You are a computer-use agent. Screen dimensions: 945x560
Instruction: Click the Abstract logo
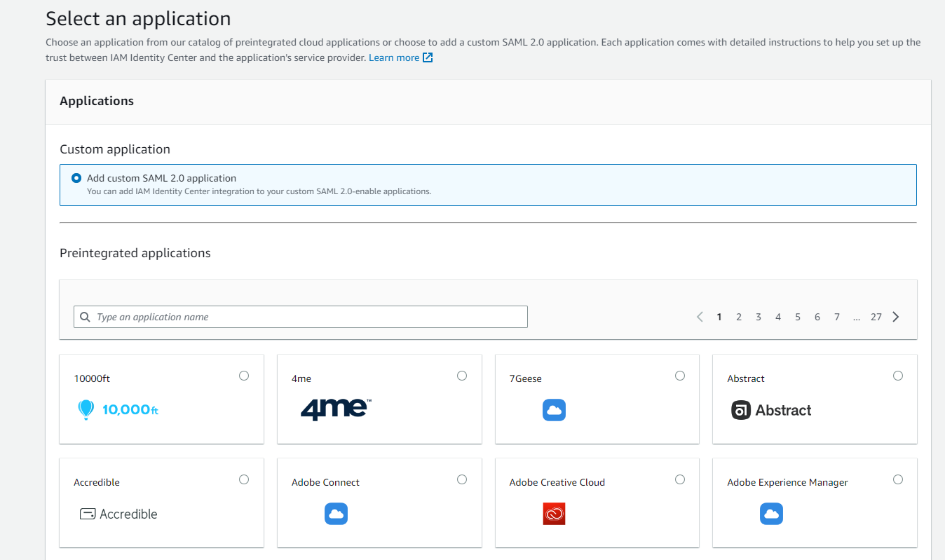pos(771,411)
